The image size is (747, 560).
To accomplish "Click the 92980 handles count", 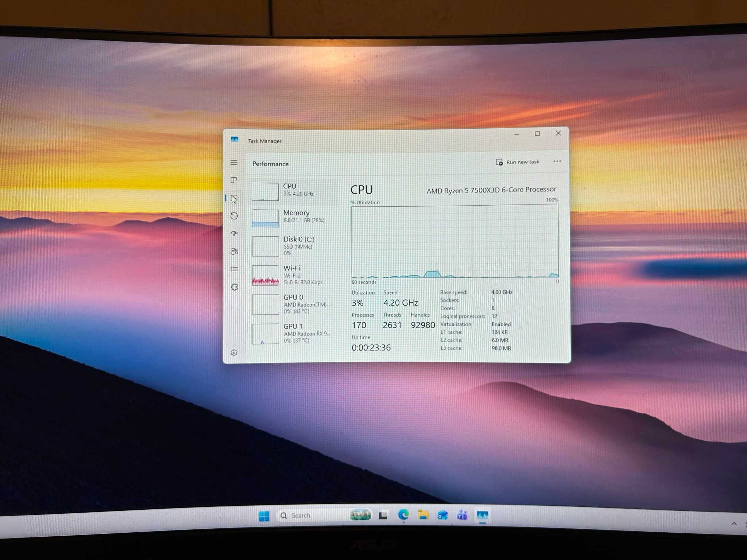I will pos(423,325).
